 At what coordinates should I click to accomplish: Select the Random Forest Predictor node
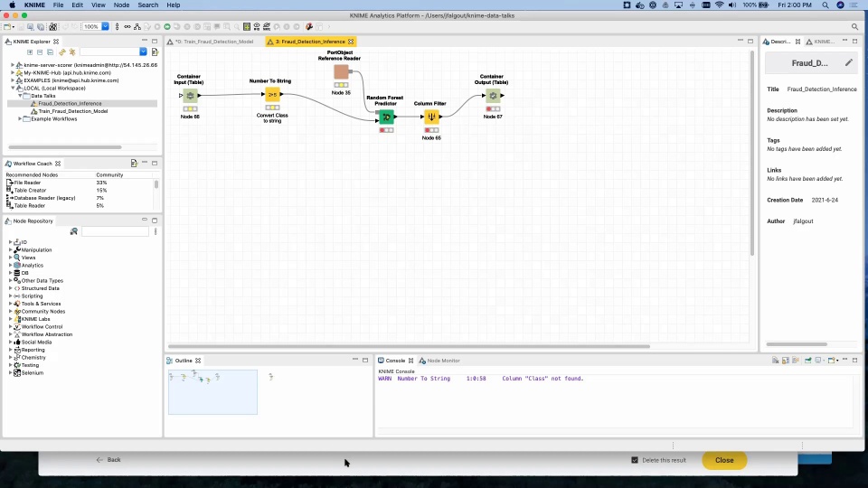(386, 117)
